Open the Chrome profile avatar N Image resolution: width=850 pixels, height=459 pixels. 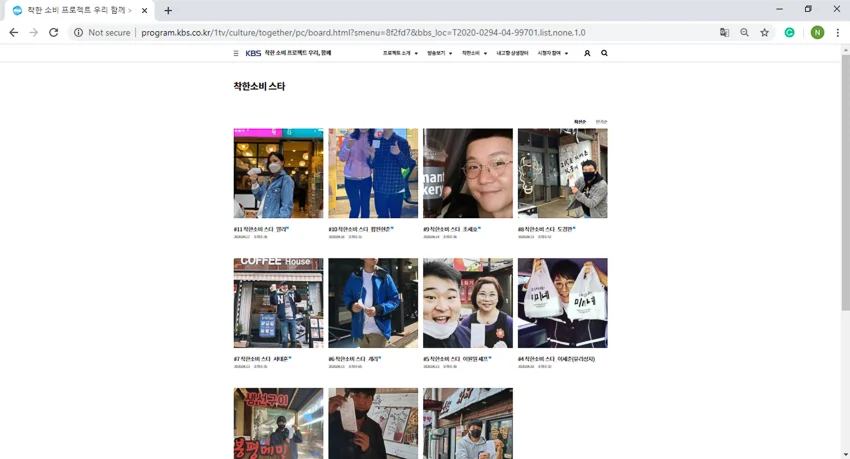coord(817,33)
